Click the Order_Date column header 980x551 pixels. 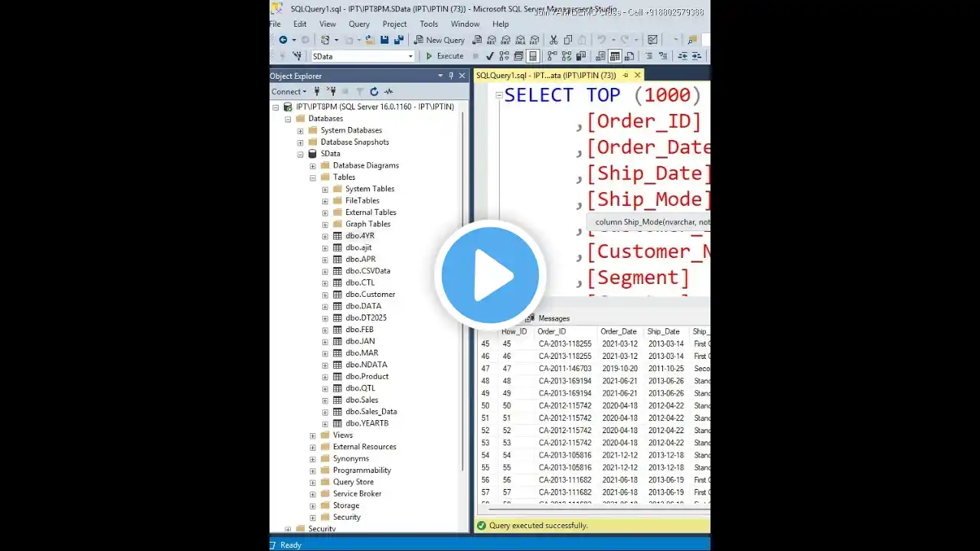pos(619,332)
